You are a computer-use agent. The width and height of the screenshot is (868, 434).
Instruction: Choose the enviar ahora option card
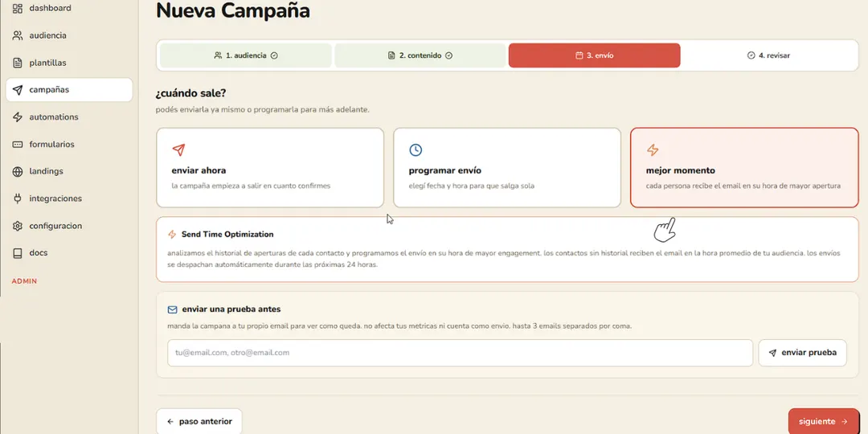(270, 168)
